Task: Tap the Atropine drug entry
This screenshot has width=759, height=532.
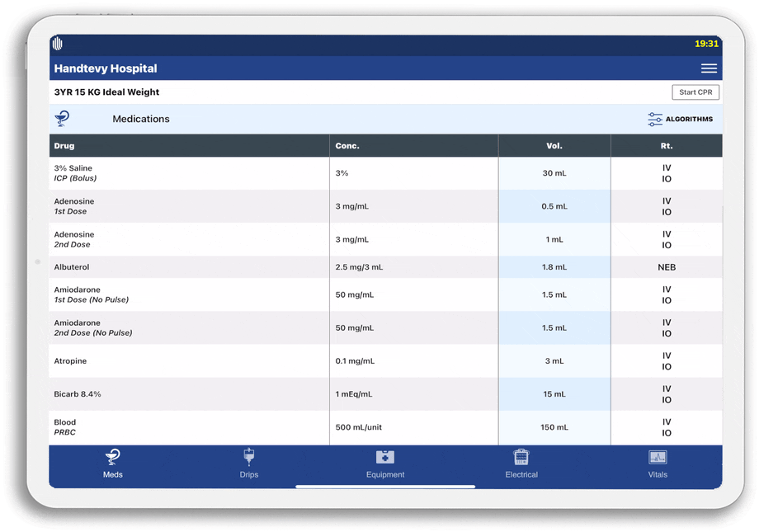Action: click(189, 361)
